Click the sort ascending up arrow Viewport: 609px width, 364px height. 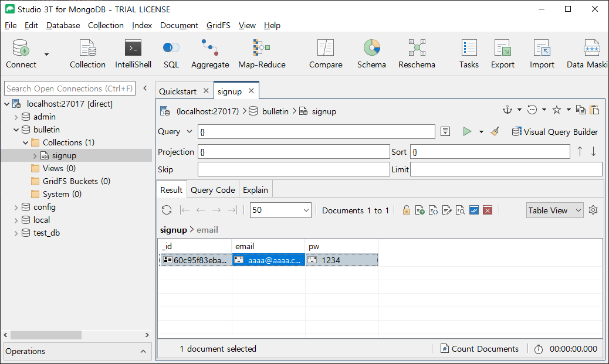(x=580, y=151)
